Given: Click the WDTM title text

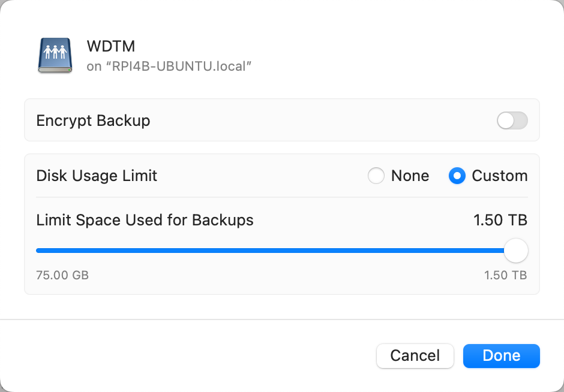Looking at the screenshot, I should [x=111, y=46].
